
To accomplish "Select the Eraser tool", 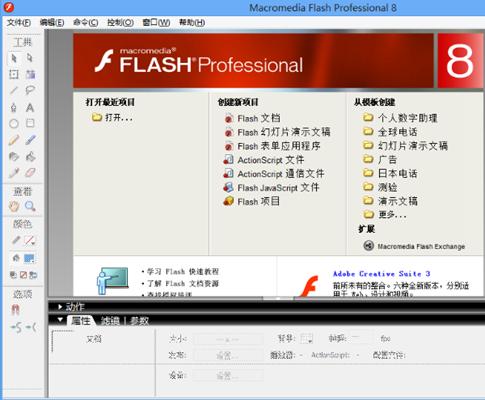I will coord(30,173).
